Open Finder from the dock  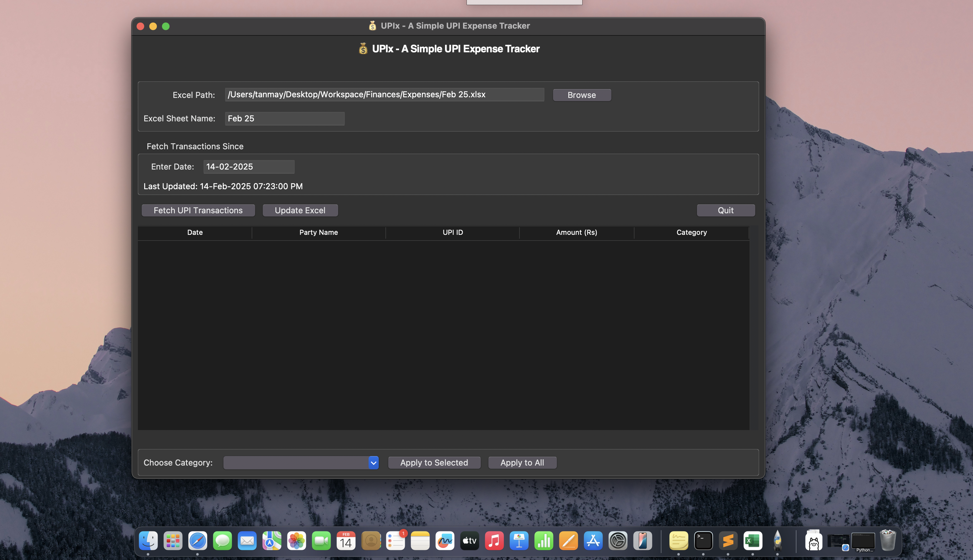click(x=148, y=541)
